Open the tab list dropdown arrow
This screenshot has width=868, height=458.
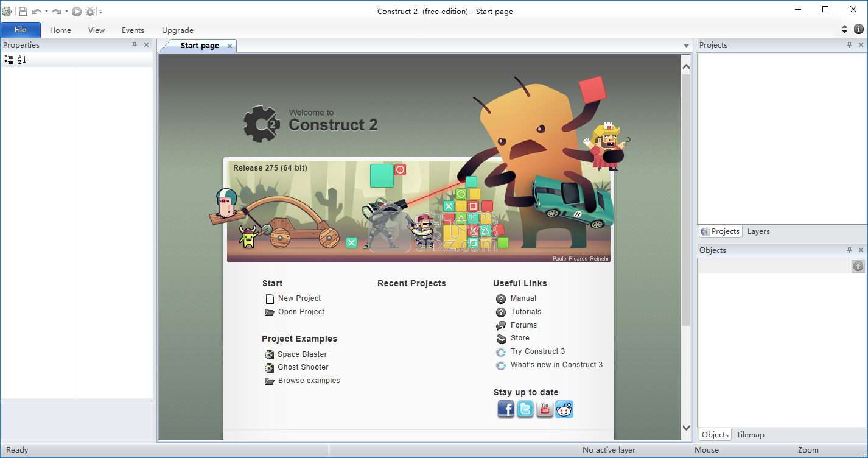point(686,46)
